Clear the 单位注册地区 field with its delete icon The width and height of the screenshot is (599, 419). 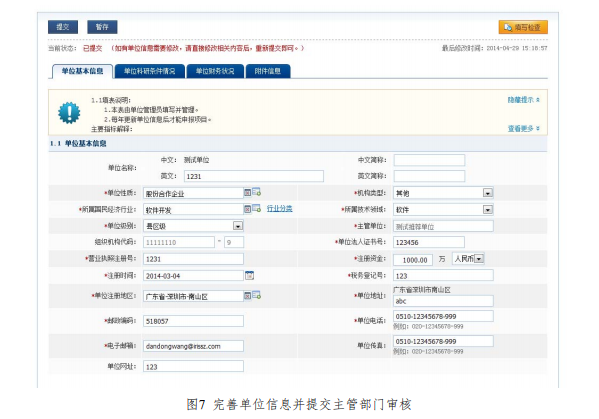click(x=248, y=296)
